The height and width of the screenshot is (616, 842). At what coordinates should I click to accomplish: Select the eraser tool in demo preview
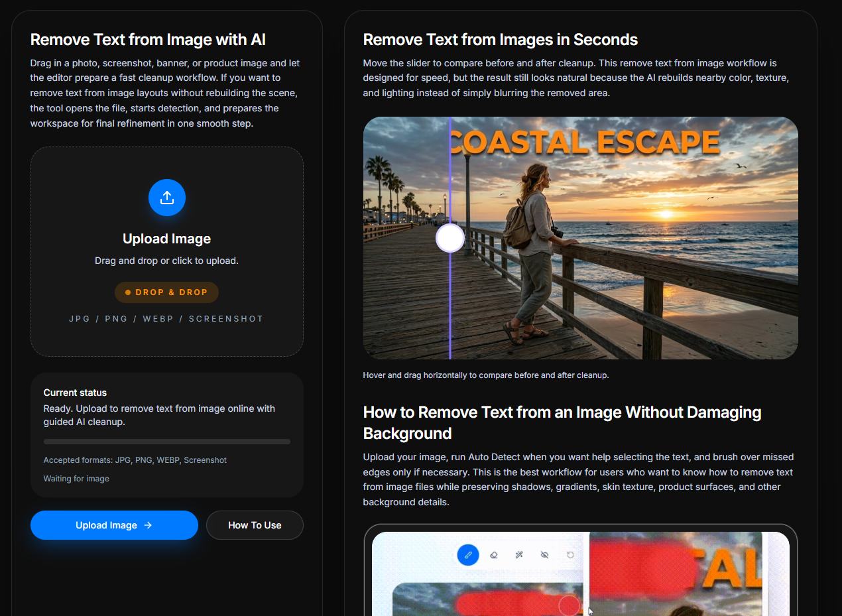[493, 554]
